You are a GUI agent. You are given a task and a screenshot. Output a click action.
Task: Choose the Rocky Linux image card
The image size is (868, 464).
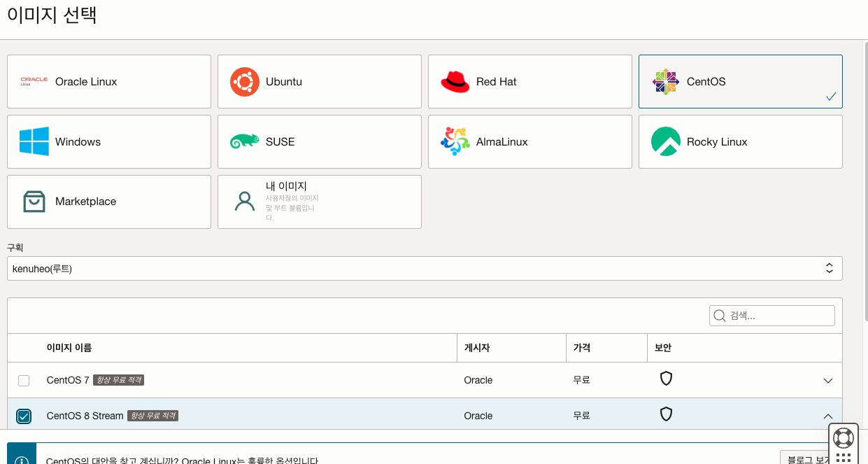[x=741, y=142]
